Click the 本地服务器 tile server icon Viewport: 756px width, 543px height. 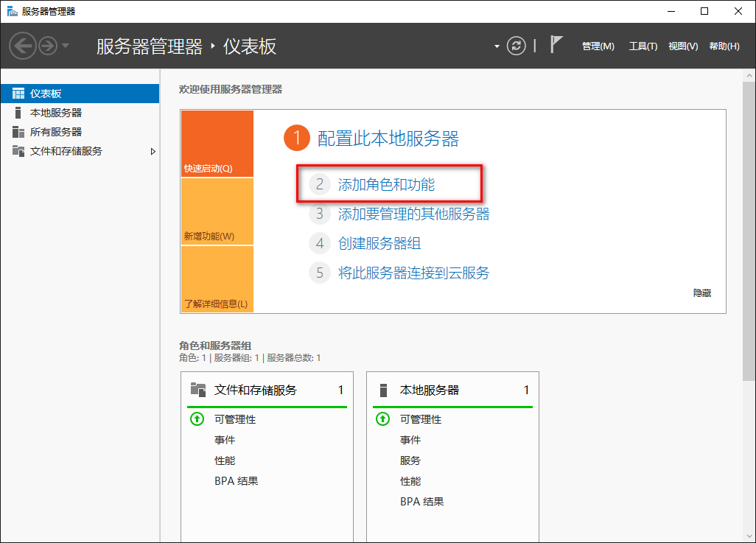point(383,390)
